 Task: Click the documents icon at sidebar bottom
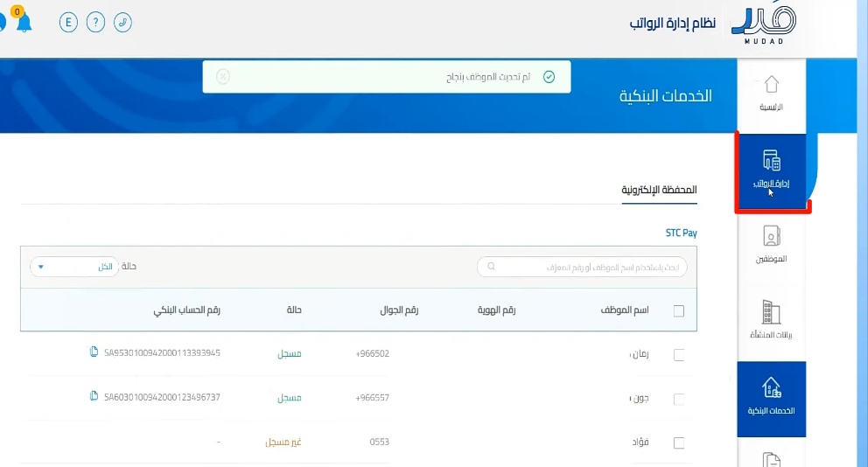[771, 460]
